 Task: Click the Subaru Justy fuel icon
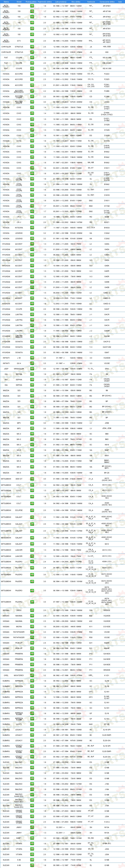(32, 724)
